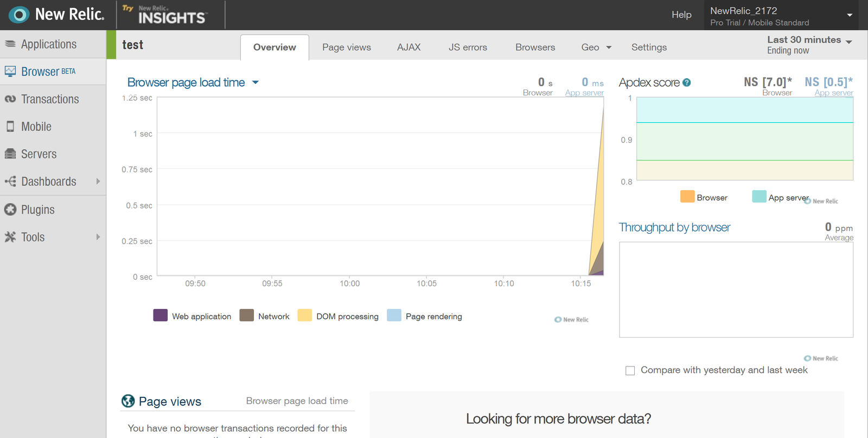The width and height of the screenshot is (868, 438).
Task: Click the Servers stack icon
Action: coord(10,154)
